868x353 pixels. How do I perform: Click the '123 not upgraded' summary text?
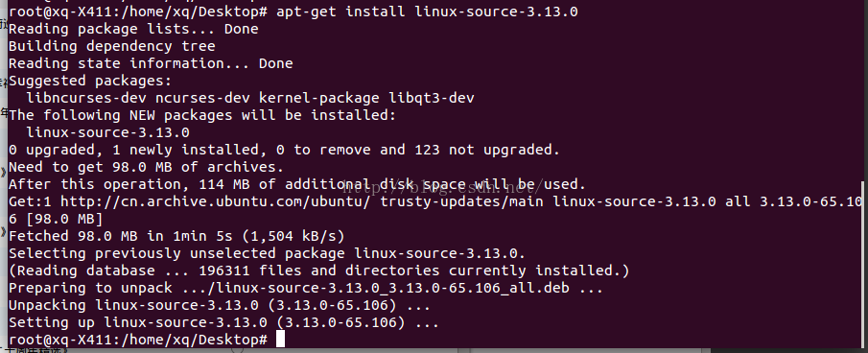pos(483,150)
